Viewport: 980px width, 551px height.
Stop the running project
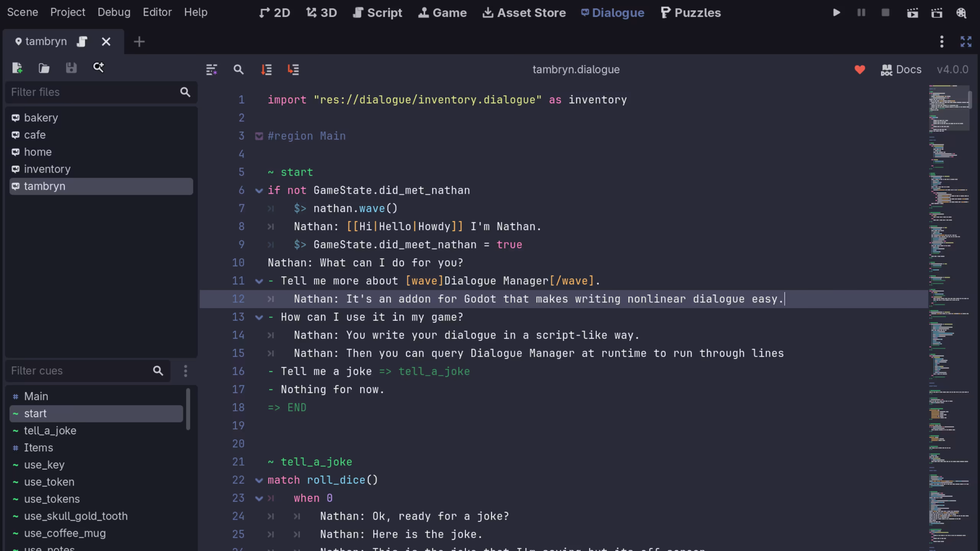885,13
